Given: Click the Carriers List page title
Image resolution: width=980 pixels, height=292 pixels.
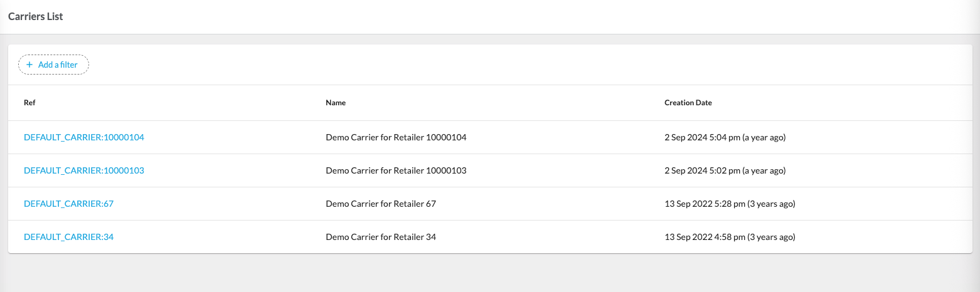Looking at the screenshot, I should 35,16.
